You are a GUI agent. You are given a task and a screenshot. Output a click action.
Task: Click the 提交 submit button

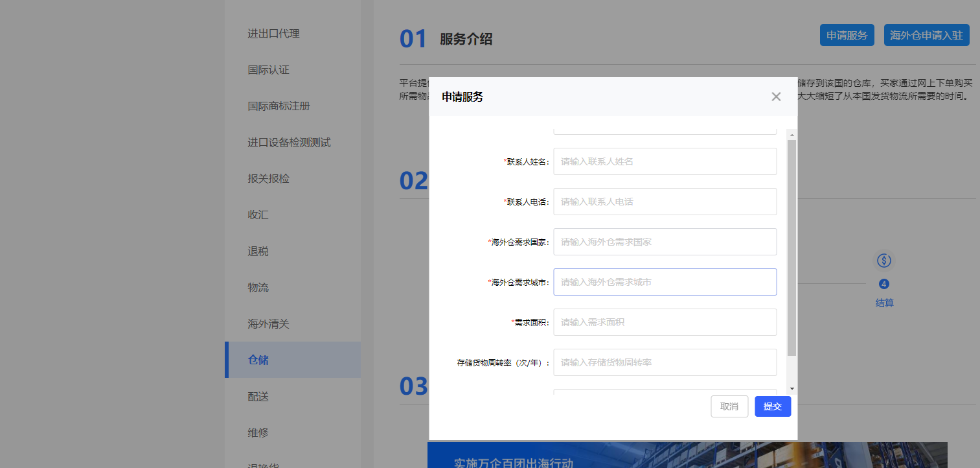[772, 406]
